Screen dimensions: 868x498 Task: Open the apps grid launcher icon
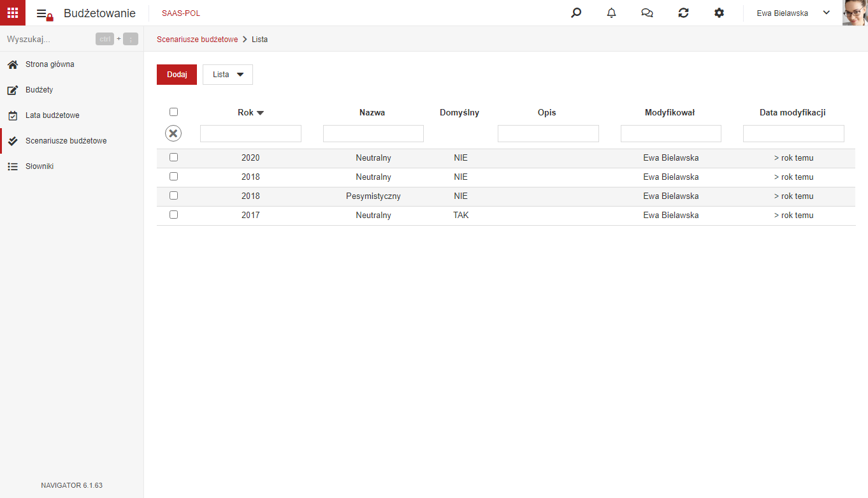click(13, 13)
